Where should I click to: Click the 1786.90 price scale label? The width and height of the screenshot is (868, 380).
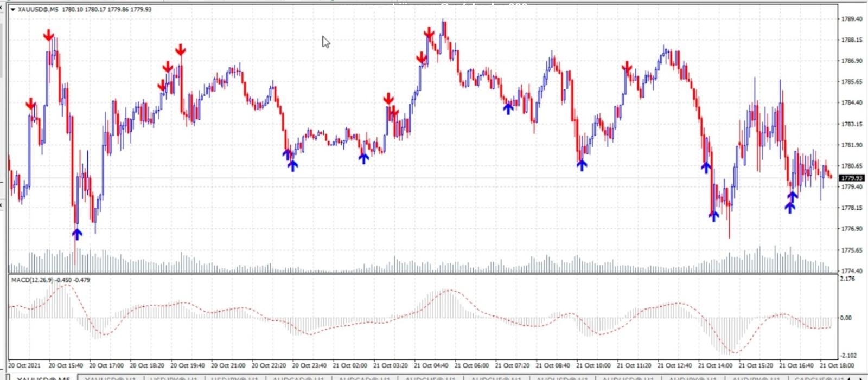(852, 61)
